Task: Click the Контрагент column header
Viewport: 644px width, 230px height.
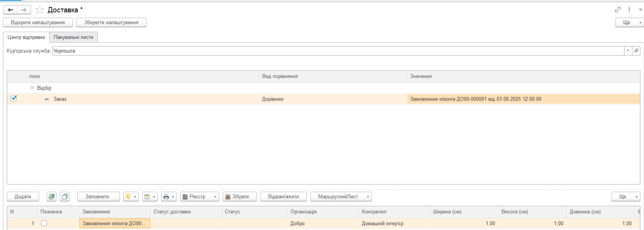Action: pyautogui.click(x=395, y=212)
